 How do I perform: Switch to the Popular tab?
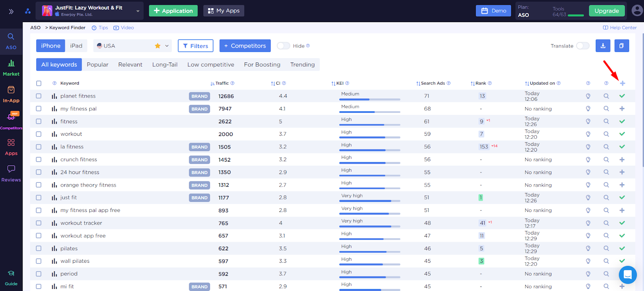(97, 64)
